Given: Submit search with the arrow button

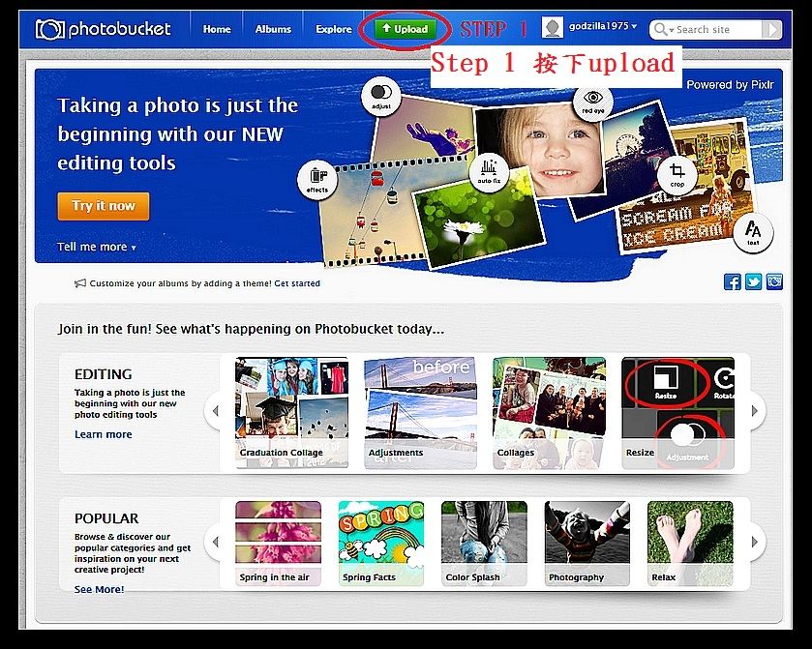Looking at the screenshot, I should pos(771,29).
